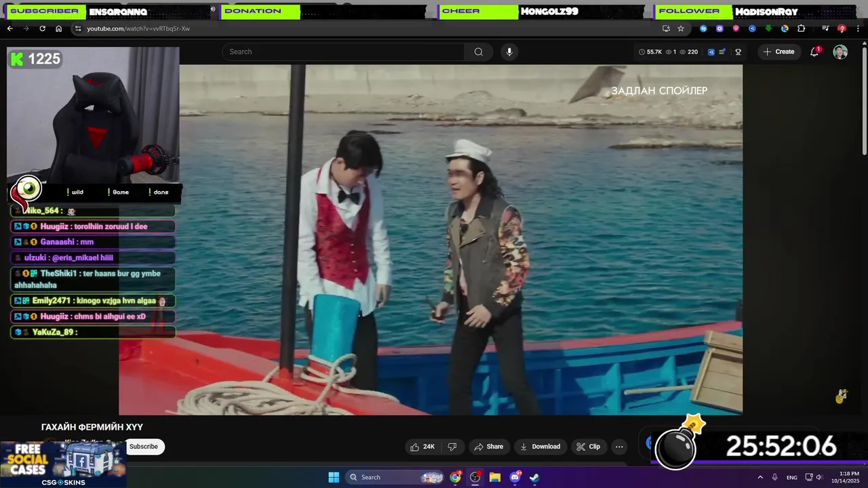Click ulzuki's @eris_mikael chat message
Viewport: 868px width, 488px height.
point(94,258)
